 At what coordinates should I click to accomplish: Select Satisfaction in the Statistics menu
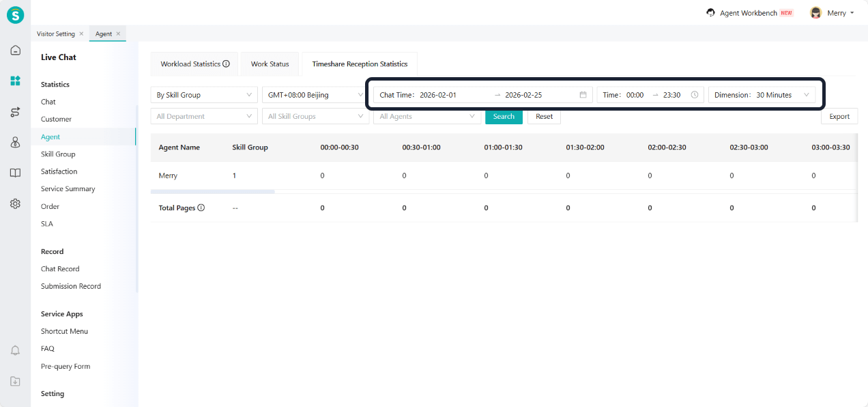[59, 171]
